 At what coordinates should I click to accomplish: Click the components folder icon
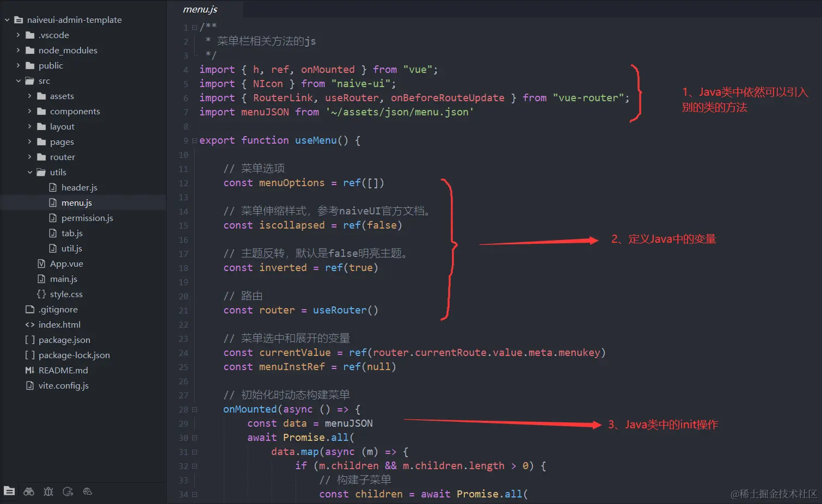coord(41,111)
